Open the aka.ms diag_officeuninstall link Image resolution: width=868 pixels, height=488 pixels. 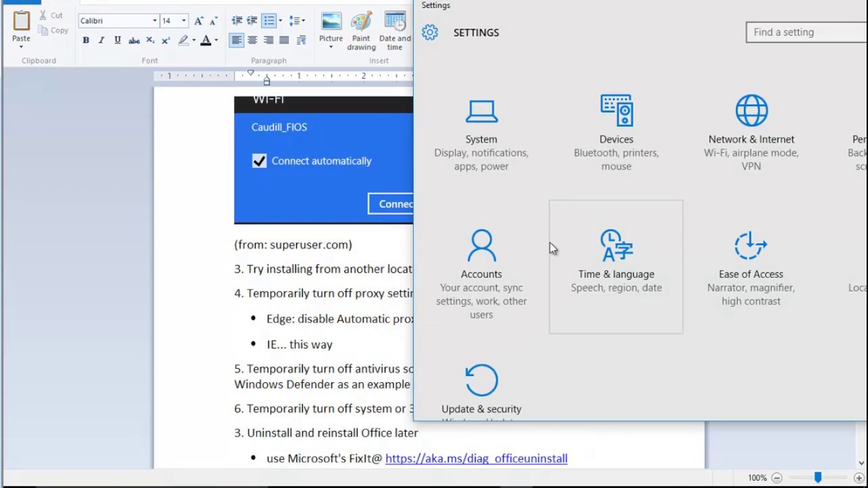[476, 459]
